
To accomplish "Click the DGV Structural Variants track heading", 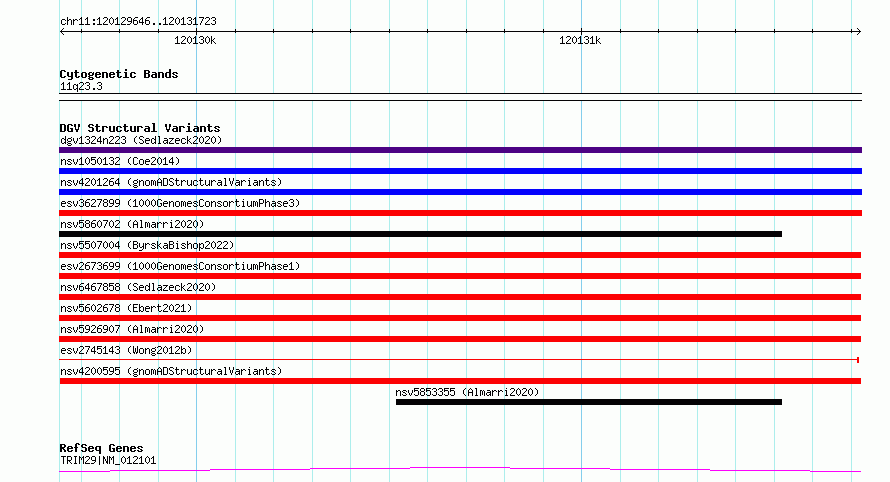I will pos(140,128).
